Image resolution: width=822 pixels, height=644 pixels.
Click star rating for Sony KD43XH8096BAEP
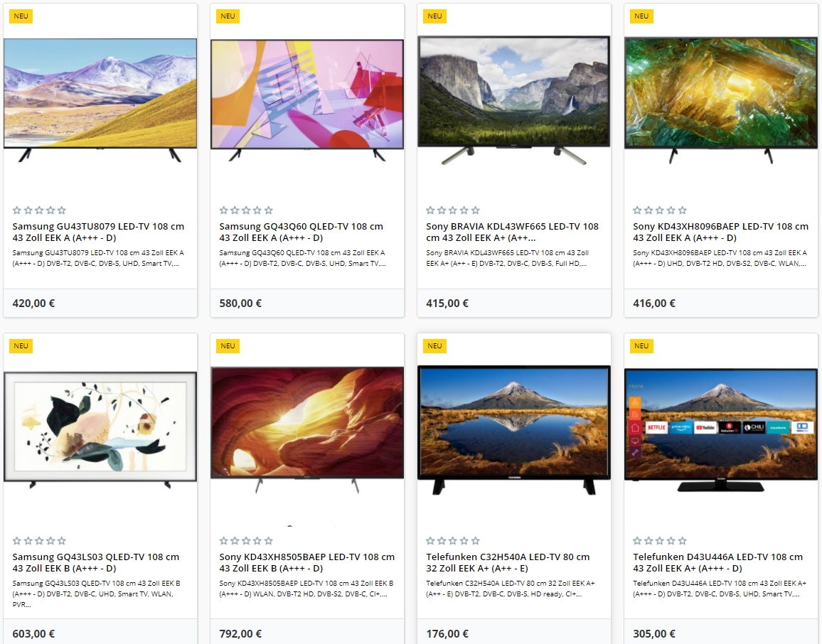point(660,210)
